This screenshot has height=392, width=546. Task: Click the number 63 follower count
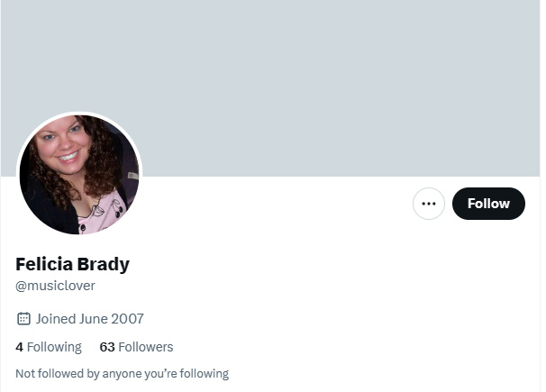click(x=107, y=347)
